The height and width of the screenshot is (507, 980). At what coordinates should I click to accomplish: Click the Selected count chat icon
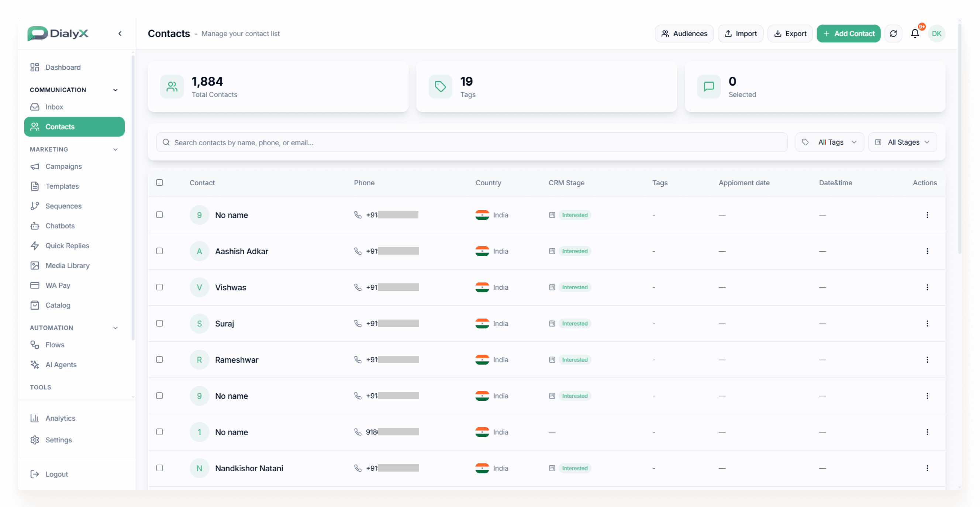[x=708, y=87]
